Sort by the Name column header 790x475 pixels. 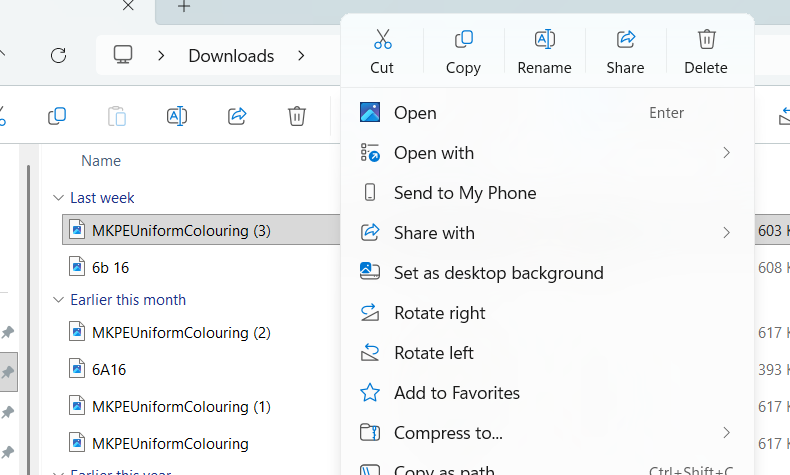click(101, 161)
